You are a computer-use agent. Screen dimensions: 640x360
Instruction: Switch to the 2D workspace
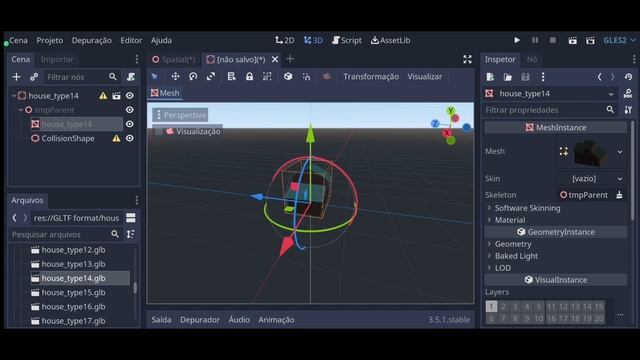(285, 40)
